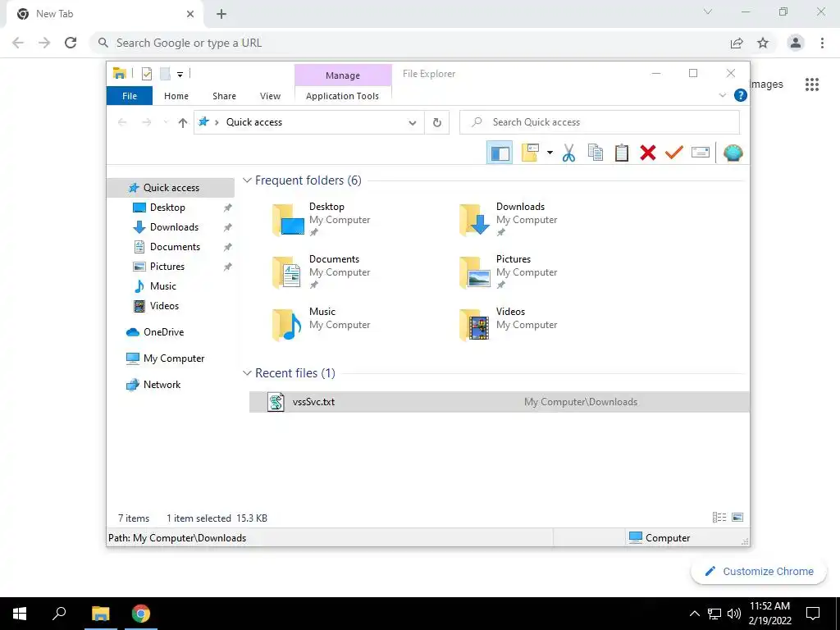Image resolution: width=840 pixels, height=630 pixels.
Task: Open a new Chrome tab with plus
Action: pos(221,15)
